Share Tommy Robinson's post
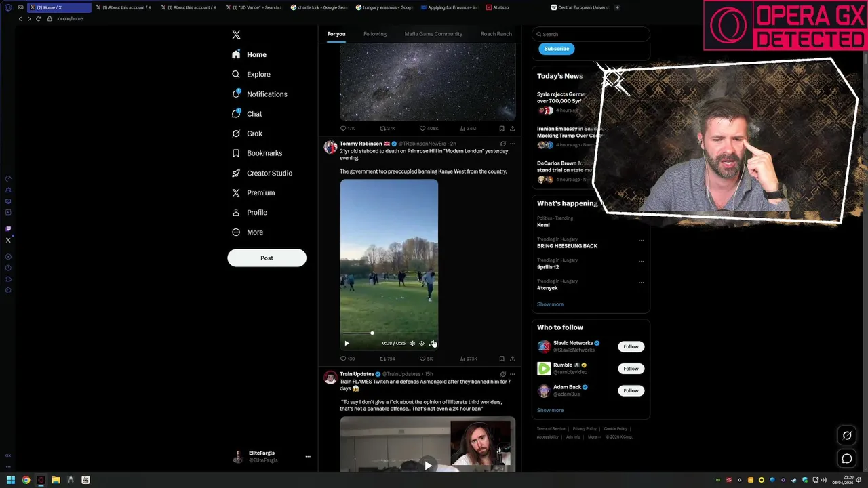This screenshot has width=868, height=488. pyautogui.click(x=512, y=359)
